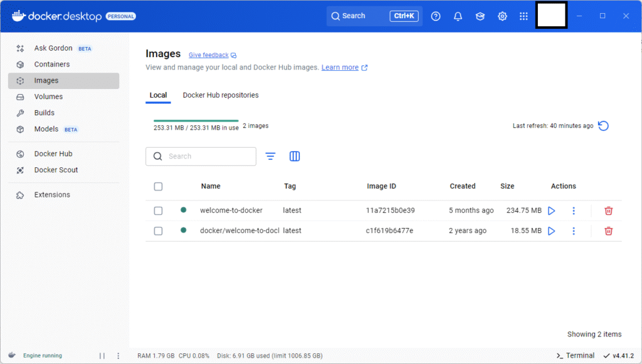Click Engine running status text
Viewport: 642px width, 364px height.
tap(43, 356)
